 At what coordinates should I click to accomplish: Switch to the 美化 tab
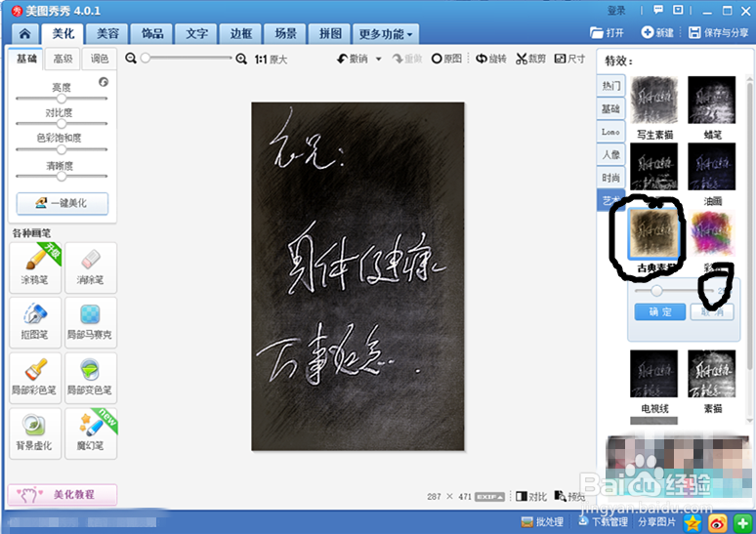63,34
